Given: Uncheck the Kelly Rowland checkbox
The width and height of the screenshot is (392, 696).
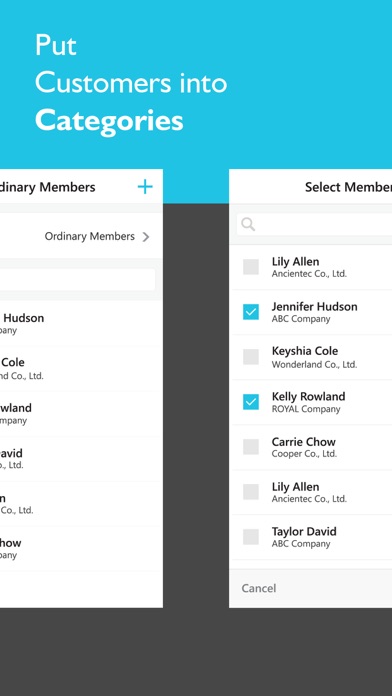Looking at the screenshot, I should pyautogui.click(x=251, y=402).
